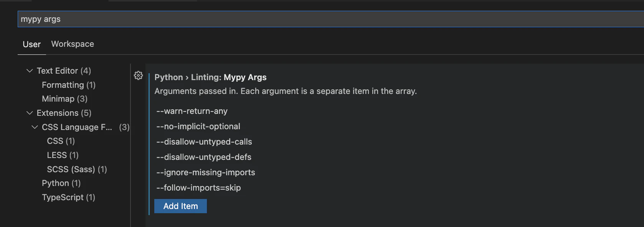Select the --ignore-missing-imports argument item
The height and width of the screenshot is (227, 644).
[x=206, y=173]
